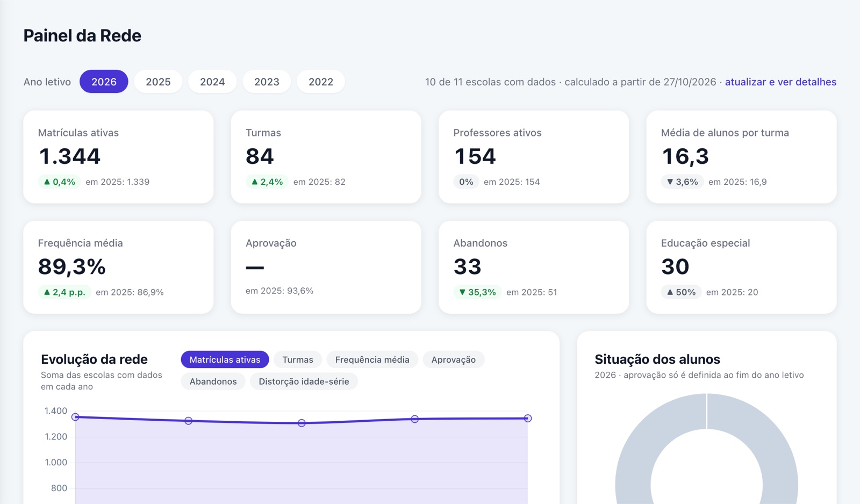
Task: Show Turmas series in the evolution chart
Action: 298,359
